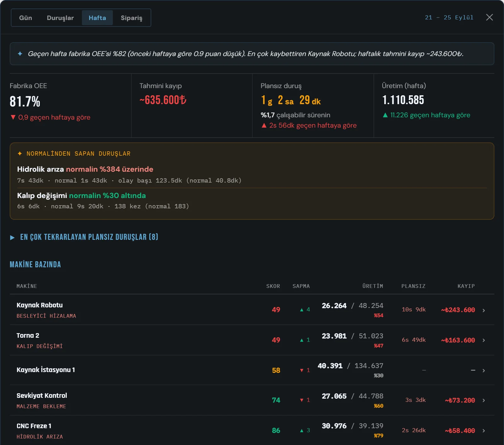Viewport: 504px width, 445px height.
Task: Click the sparkle icon beside Normalinden Sapan Duruşlar
Action: [x=20, y=154]
